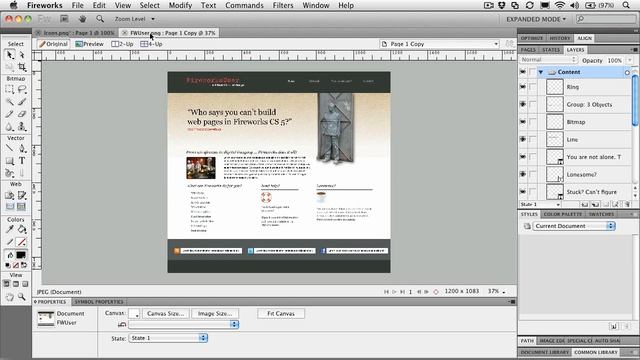Choose the Eraser tool

coord(22,114)
